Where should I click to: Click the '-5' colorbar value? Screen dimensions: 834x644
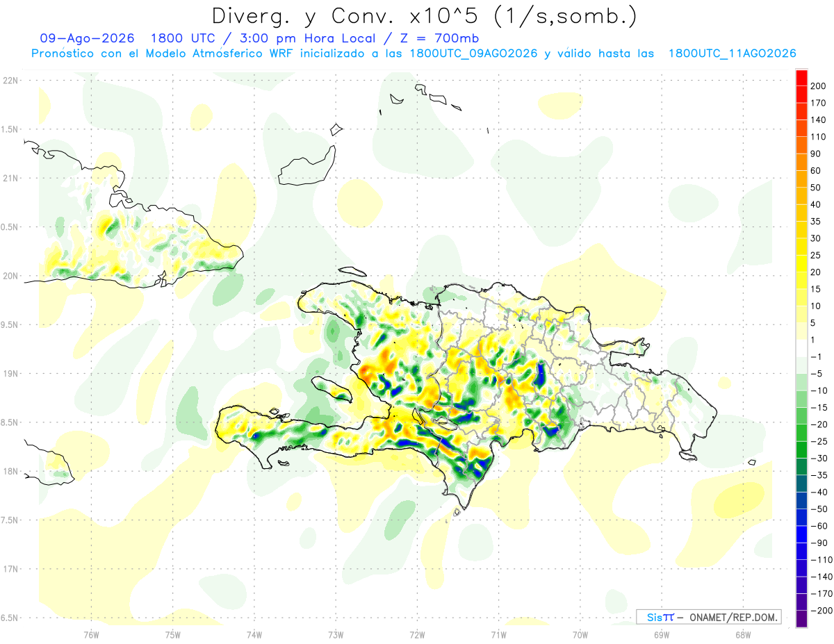[x=817, y=374]
